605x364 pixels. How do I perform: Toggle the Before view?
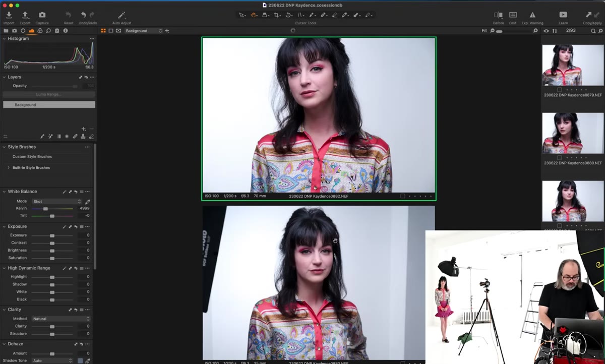(x=498, y=15)
